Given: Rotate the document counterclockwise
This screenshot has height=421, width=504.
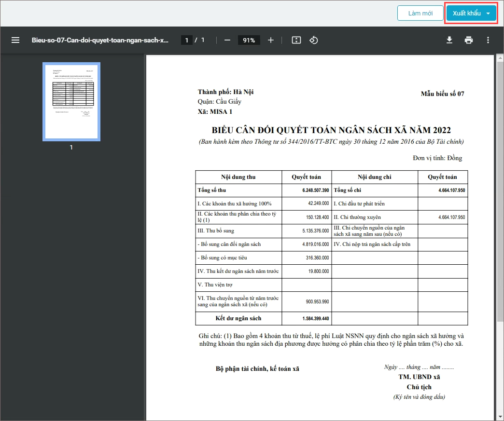Looking at the screenshot, I should [313, 40].
